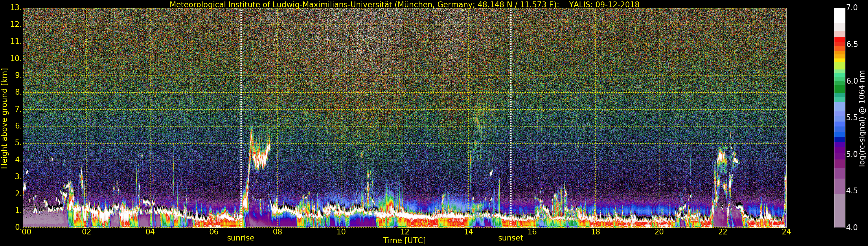
Task: Click the height axis tick label '9.'
Action: [x=18, y=76]
